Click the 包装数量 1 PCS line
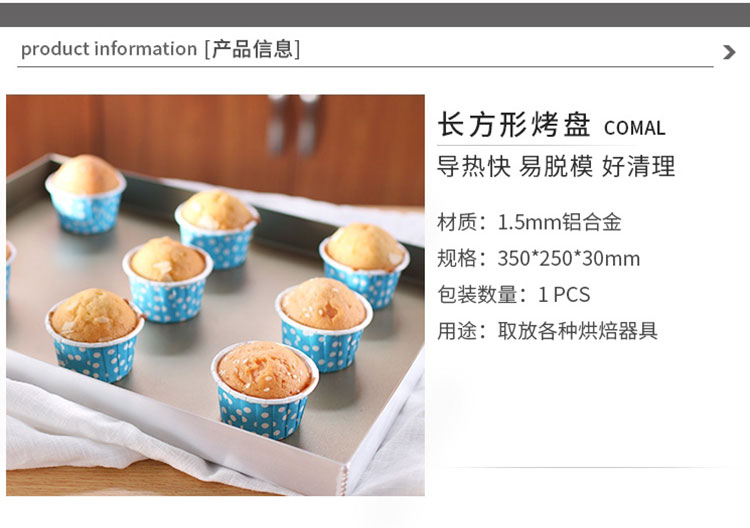Image resolution: width=750 pixels, height=528 pixels. coord(514,294)
